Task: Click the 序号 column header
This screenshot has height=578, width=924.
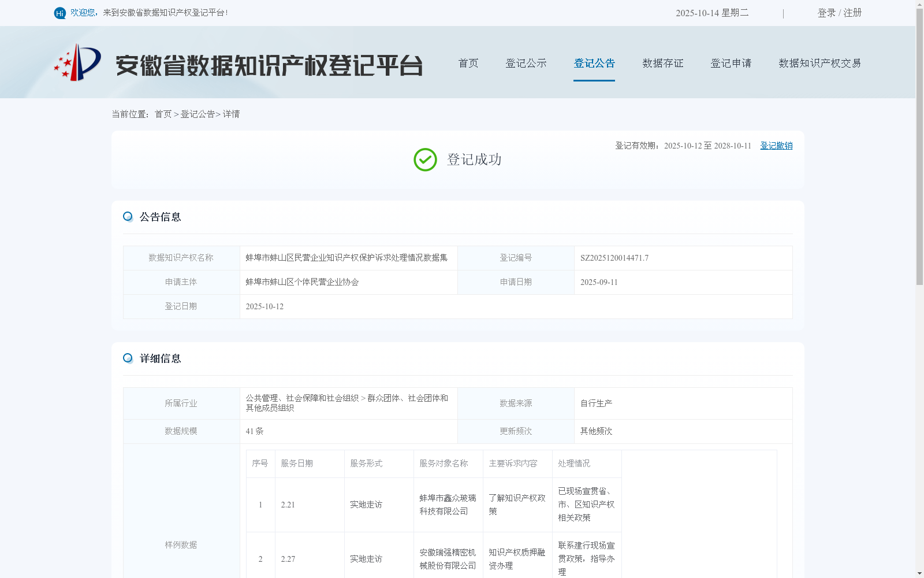Action: pos(260,464)
